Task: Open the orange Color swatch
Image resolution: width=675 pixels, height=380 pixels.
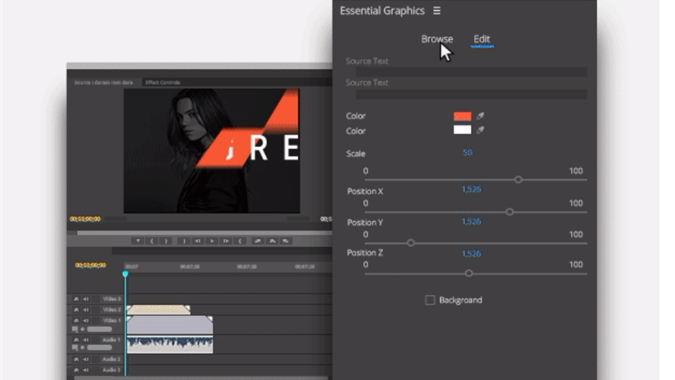Action: [x=462, y=116]
